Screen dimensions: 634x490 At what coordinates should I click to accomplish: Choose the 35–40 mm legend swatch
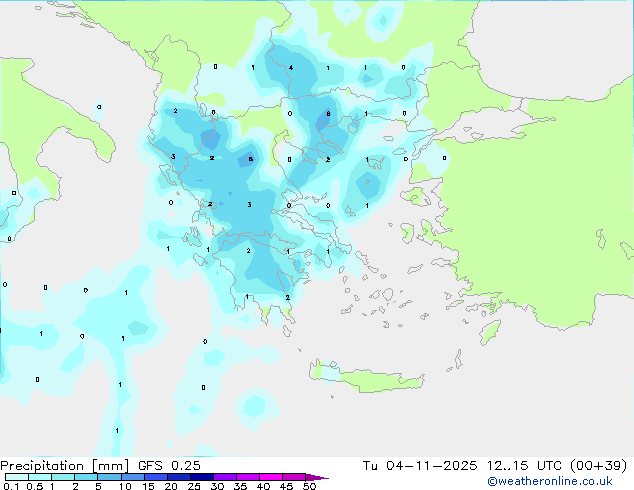[248, 477]
